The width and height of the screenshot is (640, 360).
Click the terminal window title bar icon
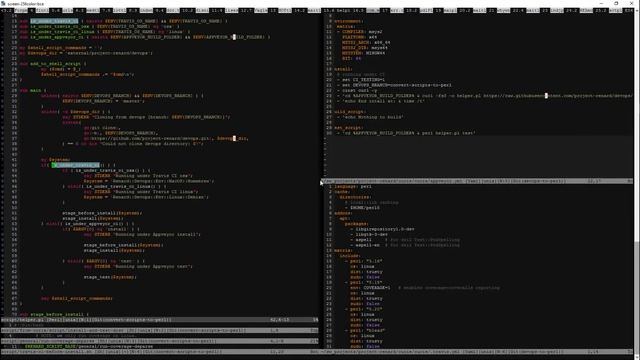pos(3,3)
